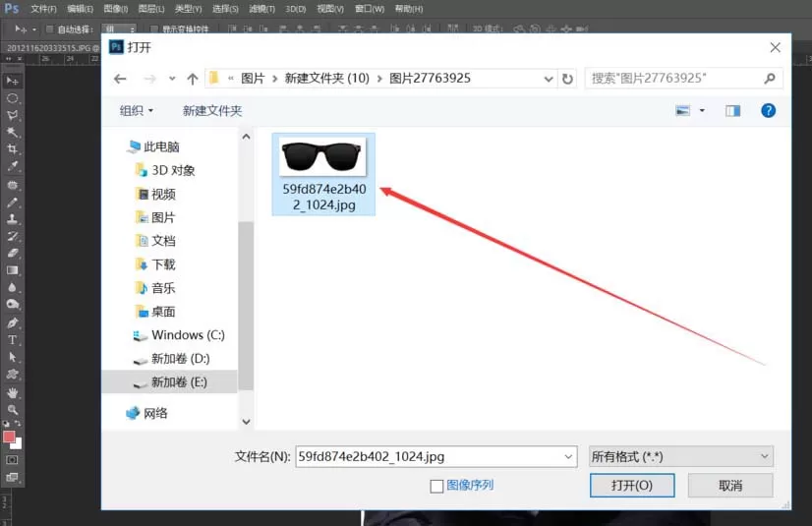
Task: Go up one folder level
Action: (x=193, y=79)
